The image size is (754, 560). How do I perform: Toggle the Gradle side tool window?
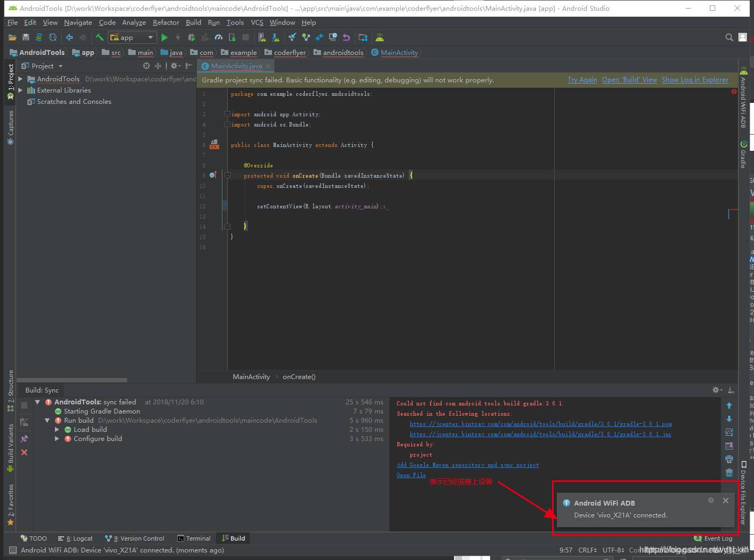743,154
